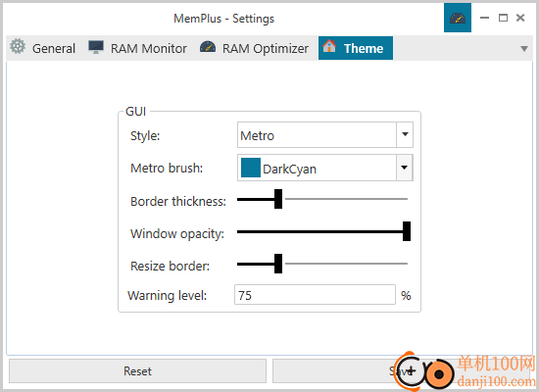Click the Window opacity slider handle
The image size is (539, 392).
pos(407,231)
